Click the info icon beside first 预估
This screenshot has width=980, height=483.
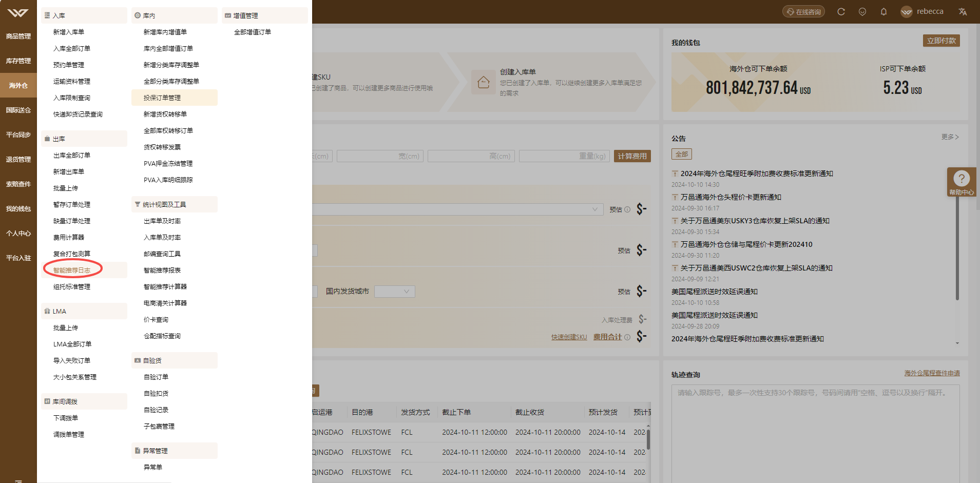627,209
